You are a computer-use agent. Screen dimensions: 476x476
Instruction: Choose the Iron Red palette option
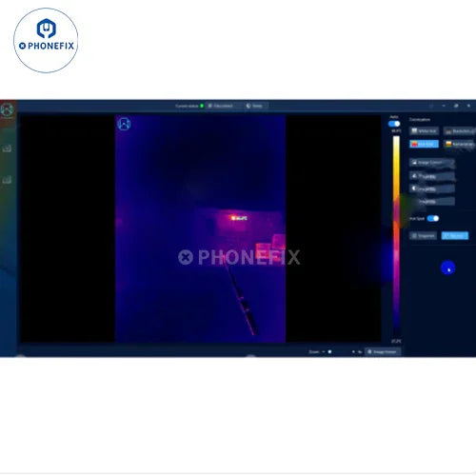(x=424, y=144)
